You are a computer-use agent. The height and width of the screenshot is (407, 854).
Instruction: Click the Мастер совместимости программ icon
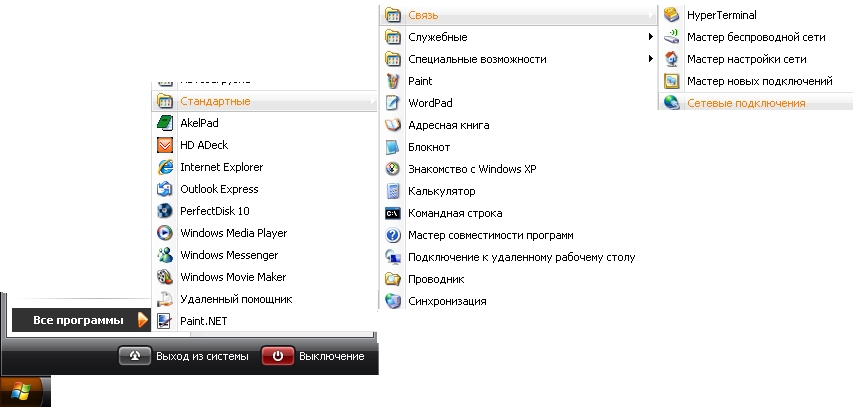393,235
